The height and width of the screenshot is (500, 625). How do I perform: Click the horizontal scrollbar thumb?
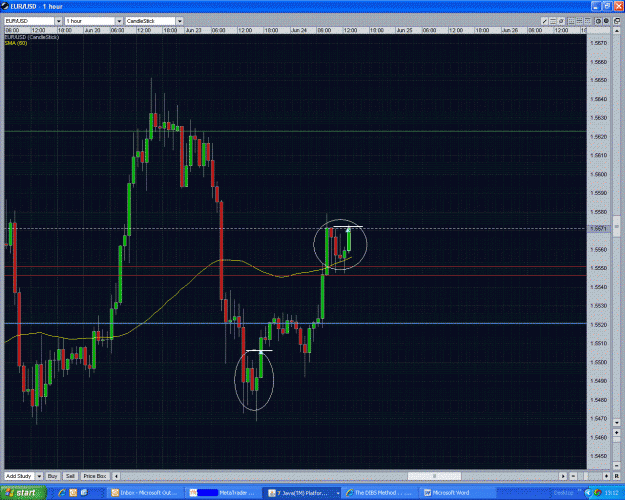click(x=434, y=476)
